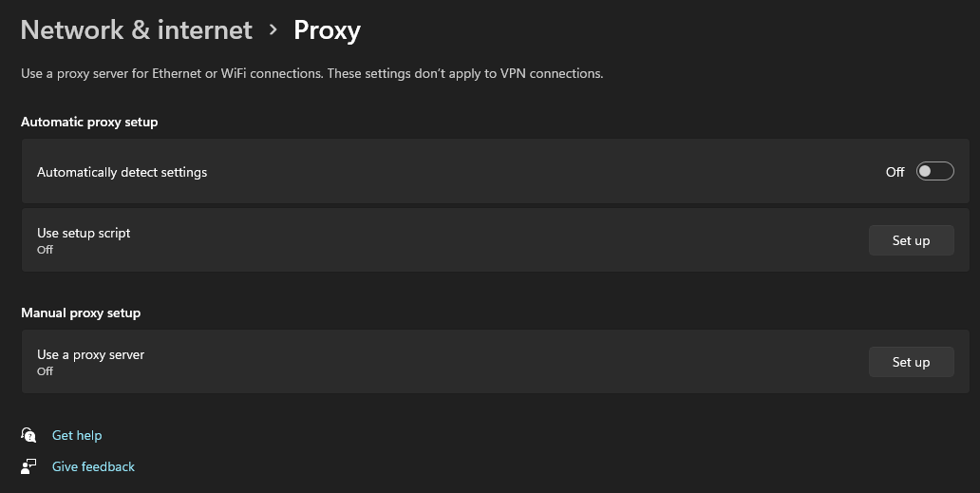Image resolution: width=980 pixels, height=493 pixels.
Task: Click the Automatic proxy setup heading
Action: point(89,122)
